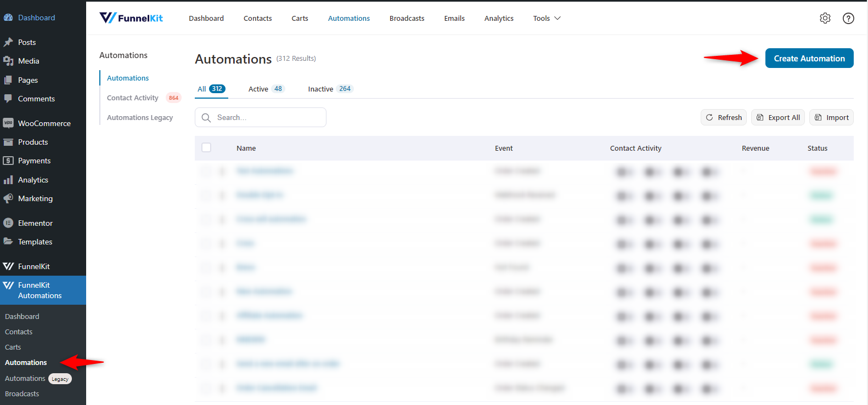Open Dashboard in FunnelKit Automations submenu
Viewport: 868px width, 405px height.
(22, 316)
